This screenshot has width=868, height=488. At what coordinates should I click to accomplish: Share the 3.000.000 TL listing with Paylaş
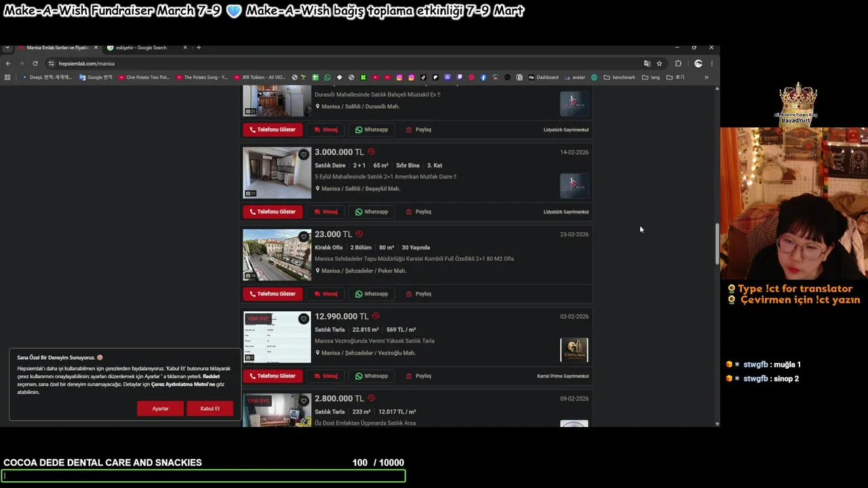coord(418,211)
